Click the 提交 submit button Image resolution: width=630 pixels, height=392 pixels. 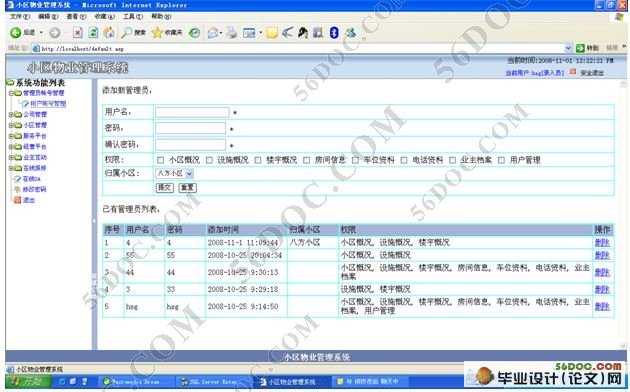(164, 188)
